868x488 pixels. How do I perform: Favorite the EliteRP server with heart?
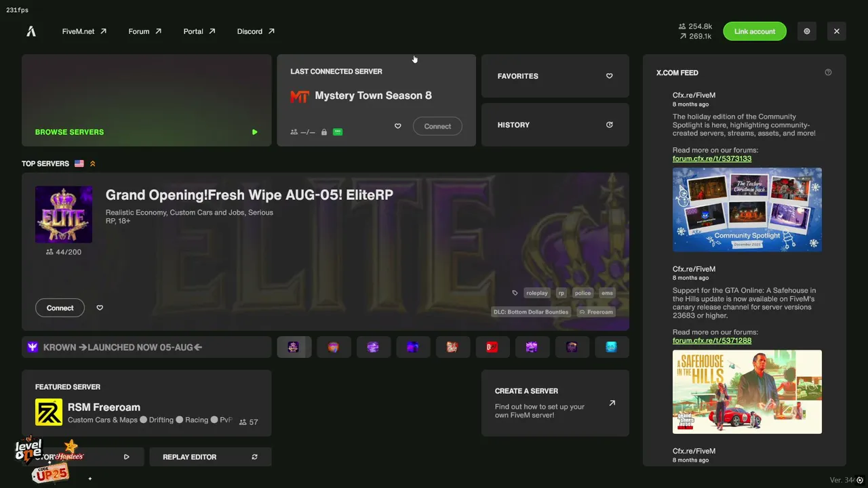[x=100, y=308]
